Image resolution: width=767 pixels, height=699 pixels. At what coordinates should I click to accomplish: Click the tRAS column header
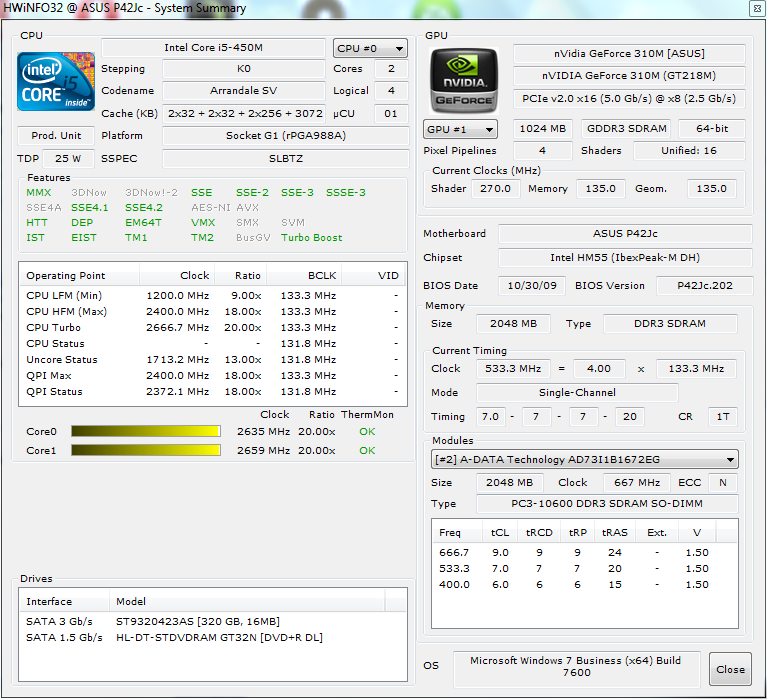[615, 532]
